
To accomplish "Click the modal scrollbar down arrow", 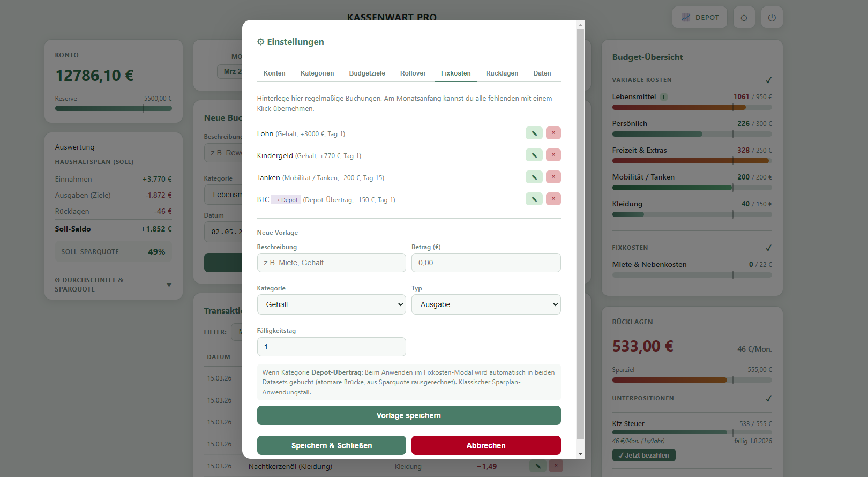I will [580, 454].
